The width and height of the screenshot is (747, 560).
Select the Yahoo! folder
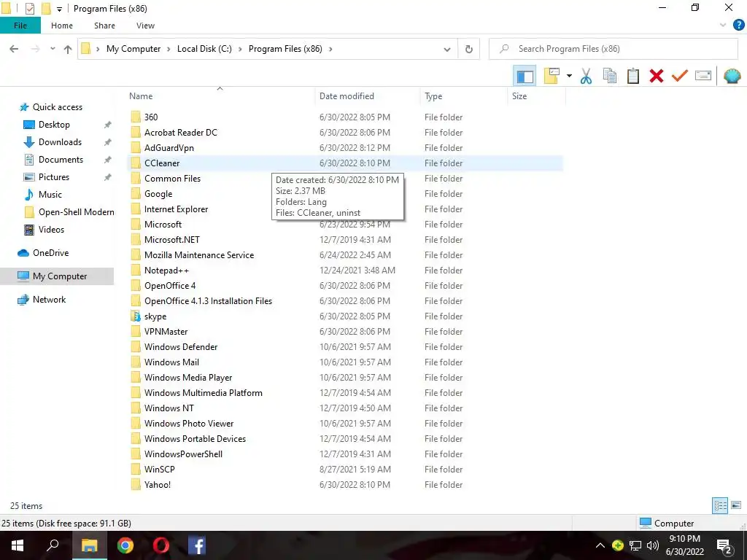(158, 485)
